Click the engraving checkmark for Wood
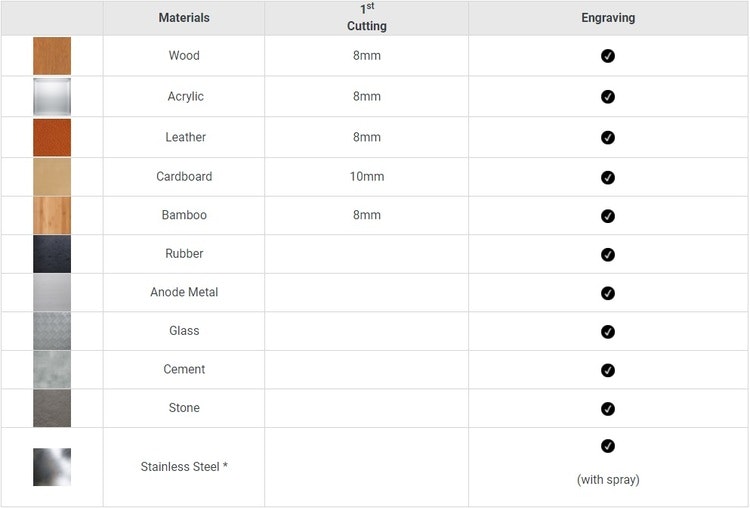This screenshot has height=508, width=750. tap(608, 56)
